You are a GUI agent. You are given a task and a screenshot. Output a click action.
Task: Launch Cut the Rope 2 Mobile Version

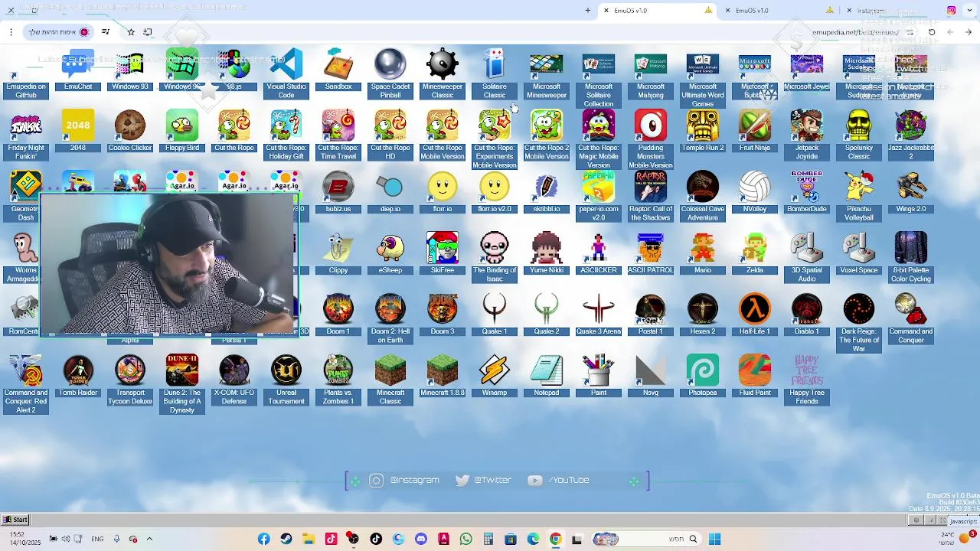point(547,135)
